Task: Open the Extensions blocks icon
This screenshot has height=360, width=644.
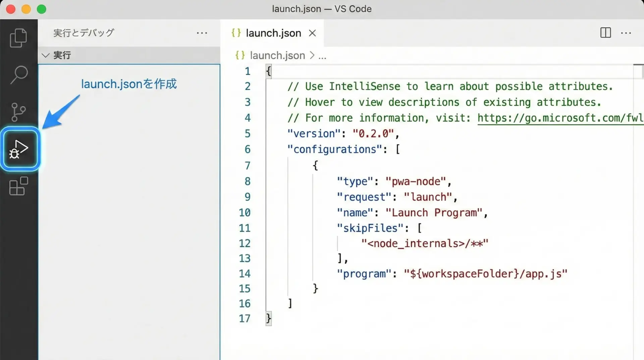Action: (x=18, y=186)
